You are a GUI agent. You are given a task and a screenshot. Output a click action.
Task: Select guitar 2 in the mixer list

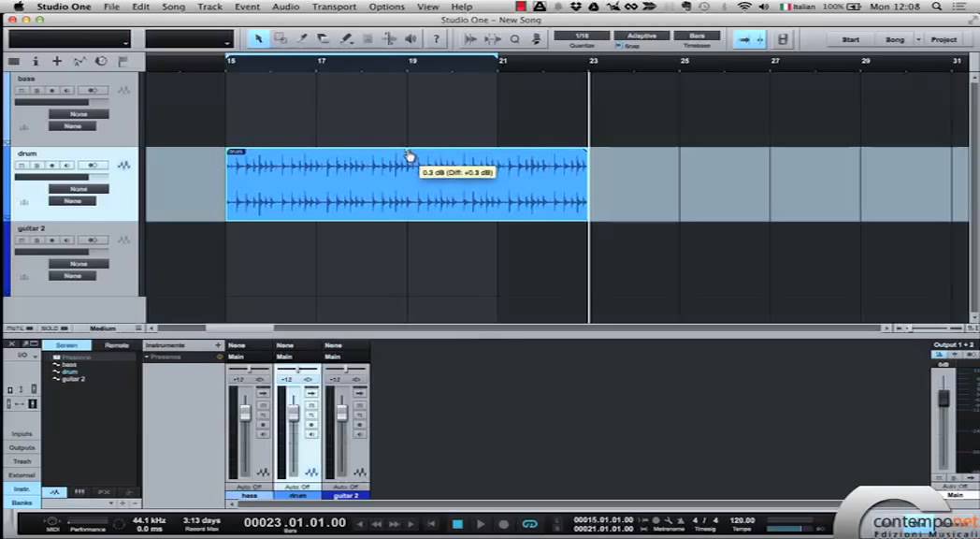[73, 379]
